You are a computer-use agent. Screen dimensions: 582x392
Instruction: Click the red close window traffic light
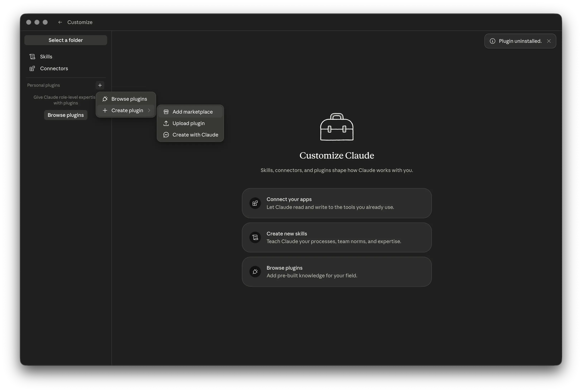click(29, 22)
